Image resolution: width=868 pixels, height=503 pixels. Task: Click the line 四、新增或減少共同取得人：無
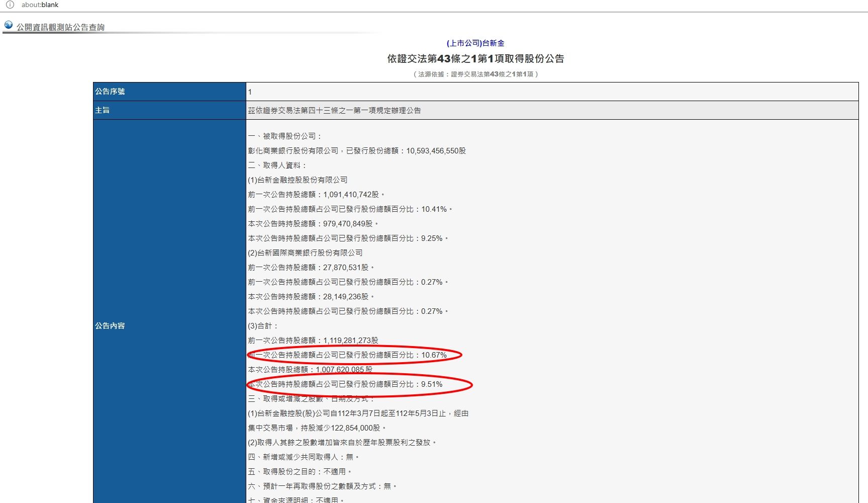[x=304, y=457]
